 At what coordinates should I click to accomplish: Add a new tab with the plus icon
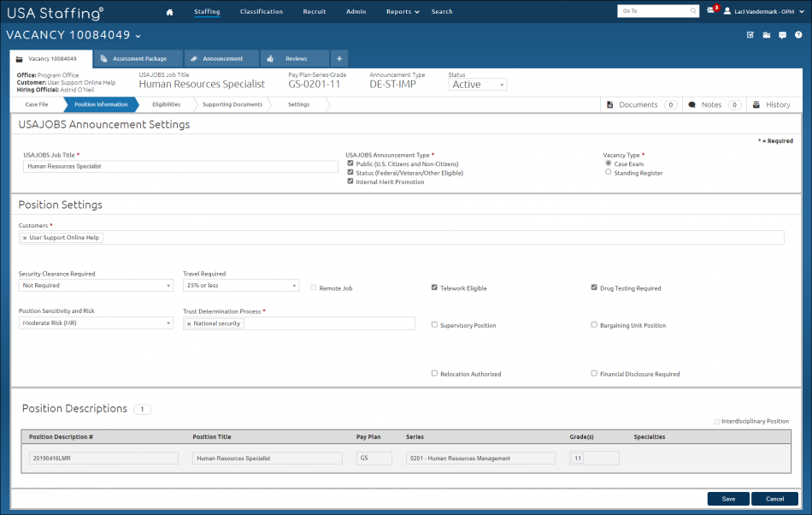point(339,58)
